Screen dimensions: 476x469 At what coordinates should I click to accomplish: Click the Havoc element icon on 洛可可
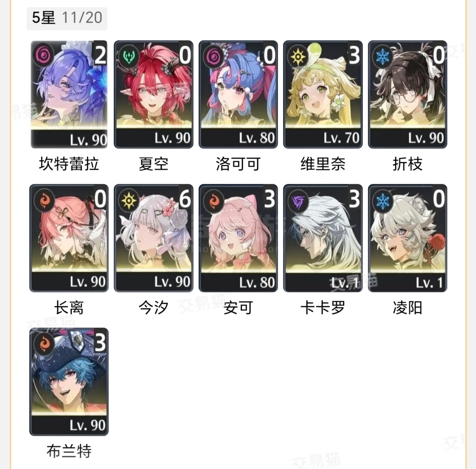pos(214,57)
